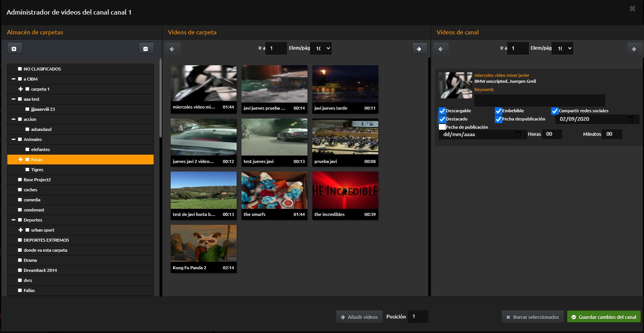644x333 pixels.
Task: Click the Horas input field
Action: [x=552, y=134]
